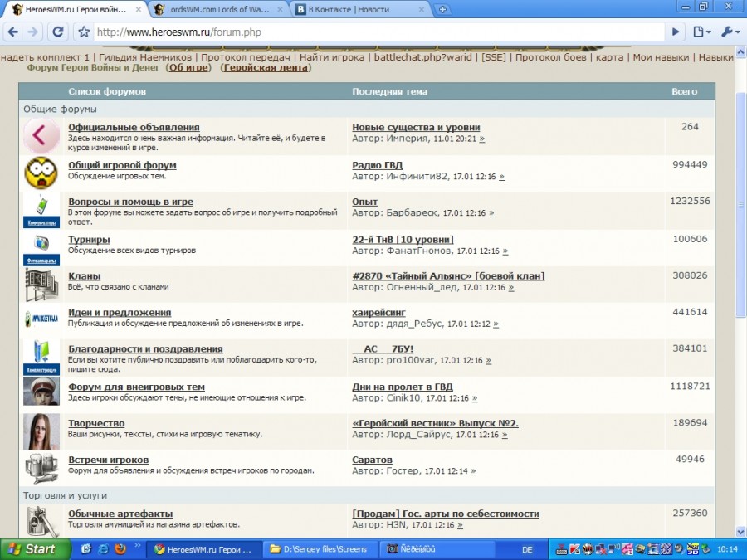The image size is (747, 560).
Task: Open the Обычные артефакты forum link
Action: [120, 514]
